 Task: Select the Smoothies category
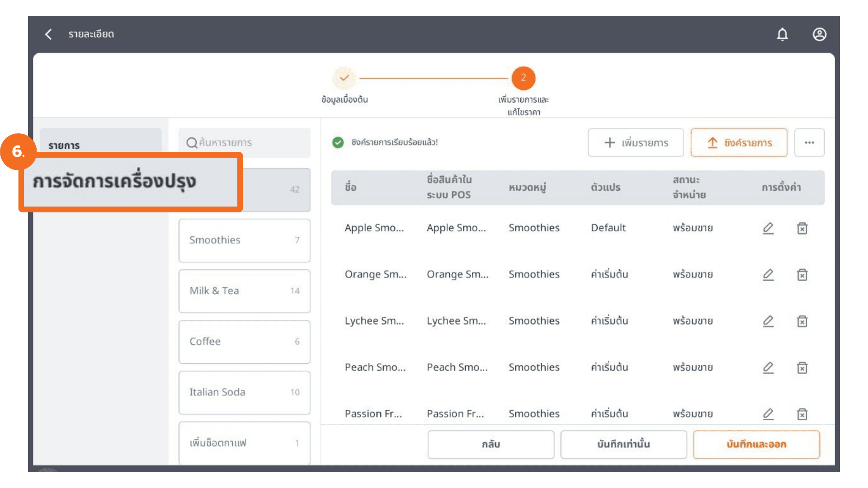tap(244, 240)
